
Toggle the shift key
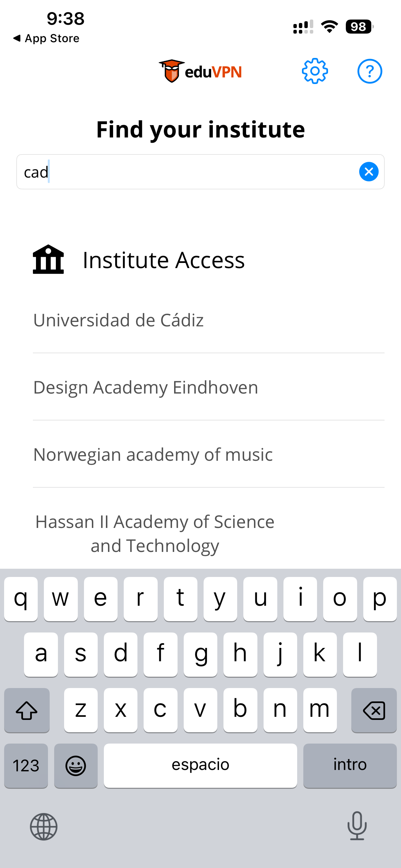click(x=27, y=710)
